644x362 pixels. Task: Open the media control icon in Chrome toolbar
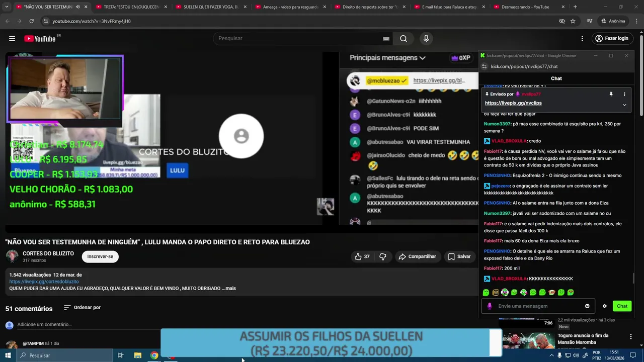[590, 21]
